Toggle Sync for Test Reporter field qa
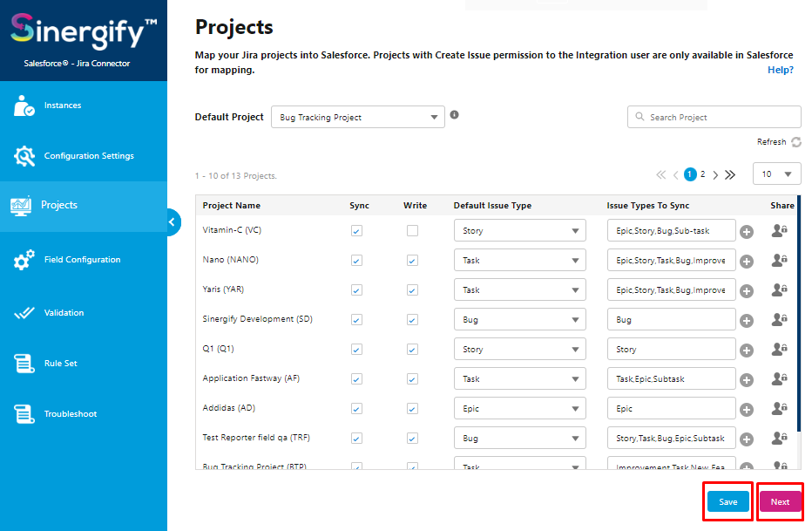The image size is (812, 531). point(356,439)
